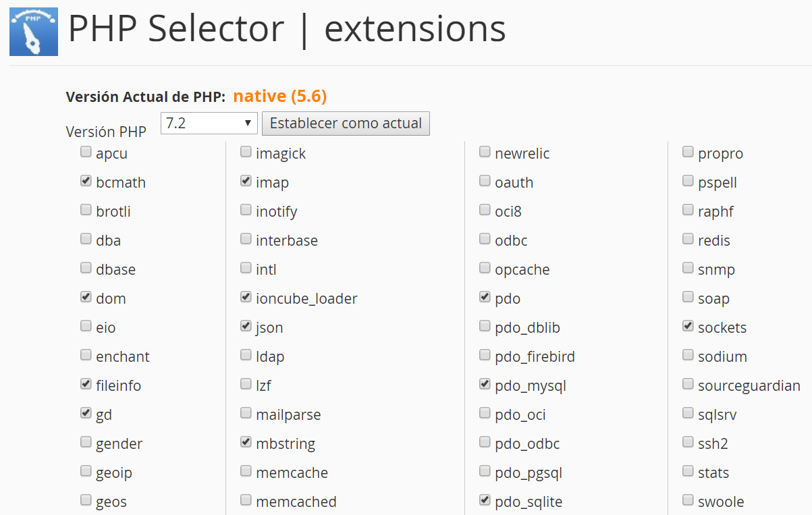The image size is (812, 515).
Task: Enable the redis extension
Action: (688, 239)
